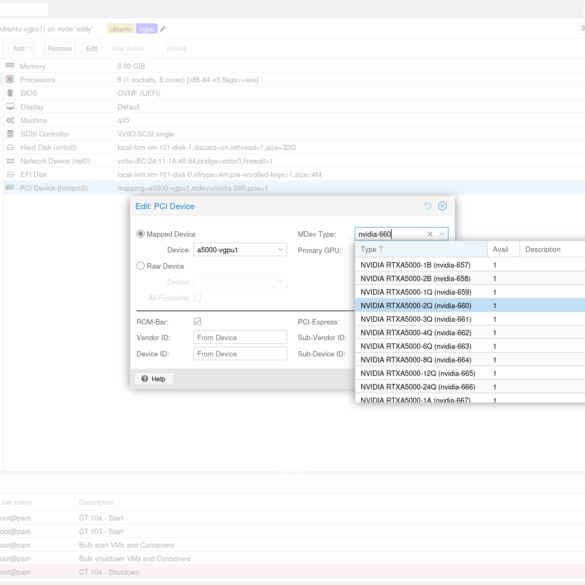Open the CT 104 - Start task entry
Image resolution: width=585 pixels, height=585 pixels.
click(x=292, y=518)
